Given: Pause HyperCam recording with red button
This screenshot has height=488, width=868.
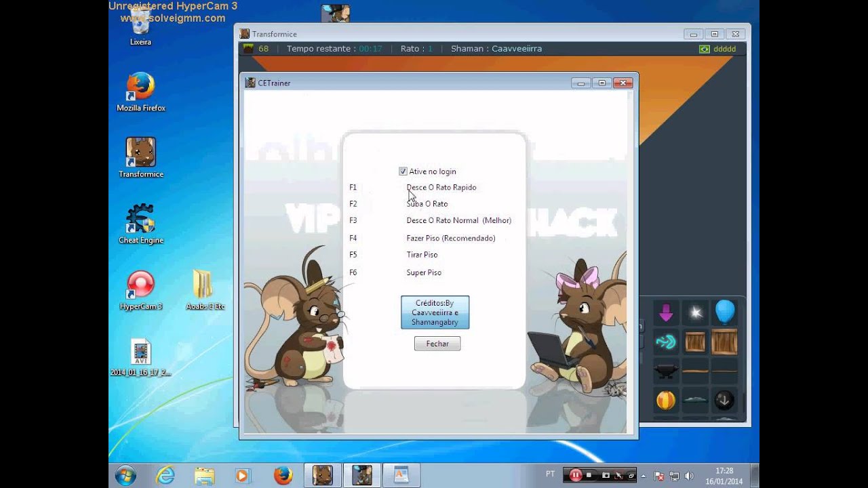Looking at the screenshot, I should click(575, 475).
